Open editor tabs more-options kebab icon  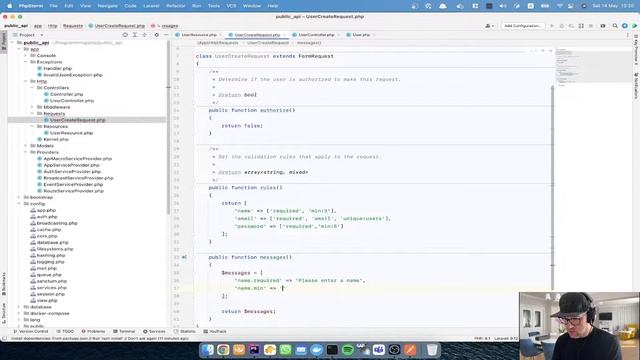click(628, 35)
